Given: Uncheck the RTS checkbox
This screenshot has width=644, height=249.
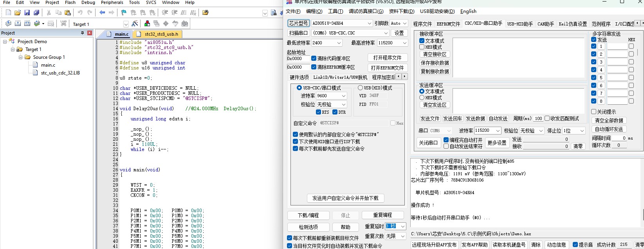Looking at the screenshot, I should click(x=319, y=112).
